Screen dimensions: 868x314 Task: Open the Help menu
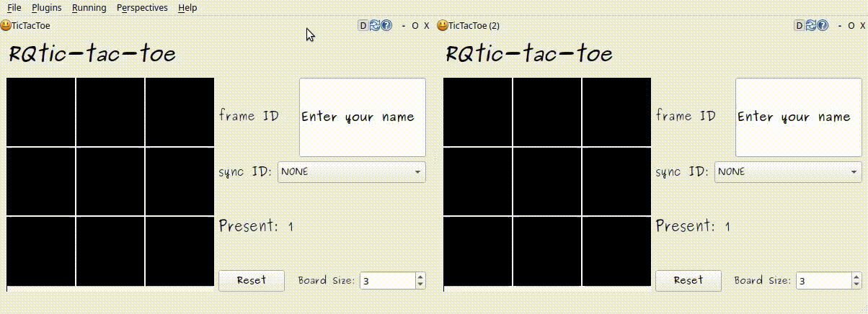[x=187, y=8]
